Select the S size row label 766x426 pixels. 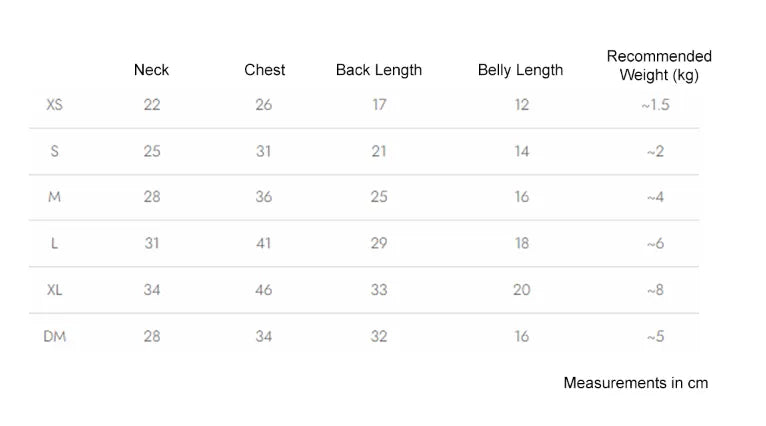54,151
